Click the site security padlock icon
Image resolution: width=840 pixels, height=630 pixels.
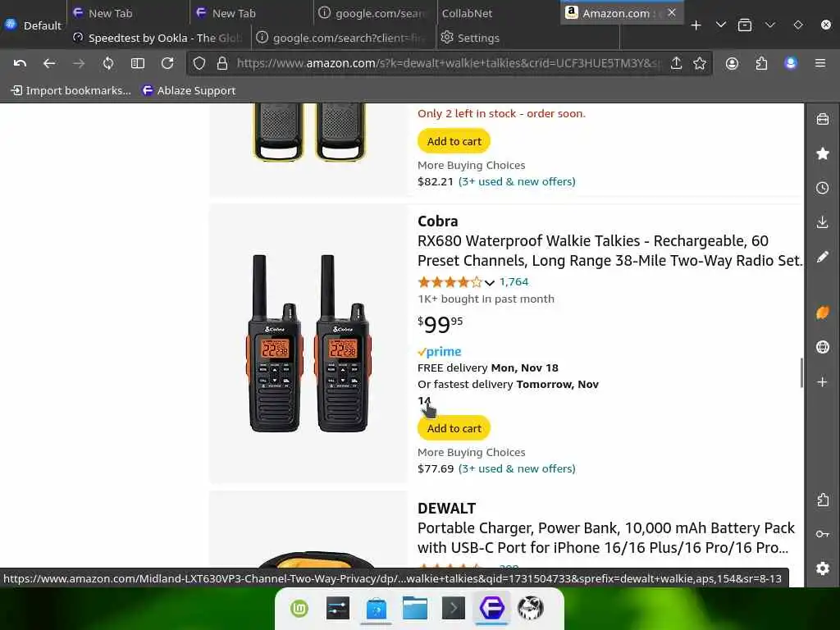222,63
